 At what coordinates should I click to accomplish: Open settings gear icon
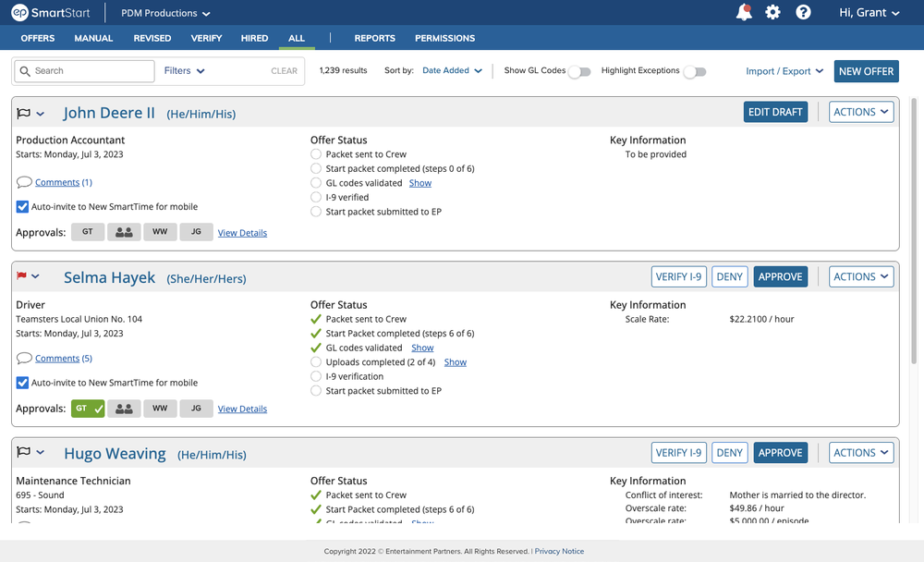[772, 12]
